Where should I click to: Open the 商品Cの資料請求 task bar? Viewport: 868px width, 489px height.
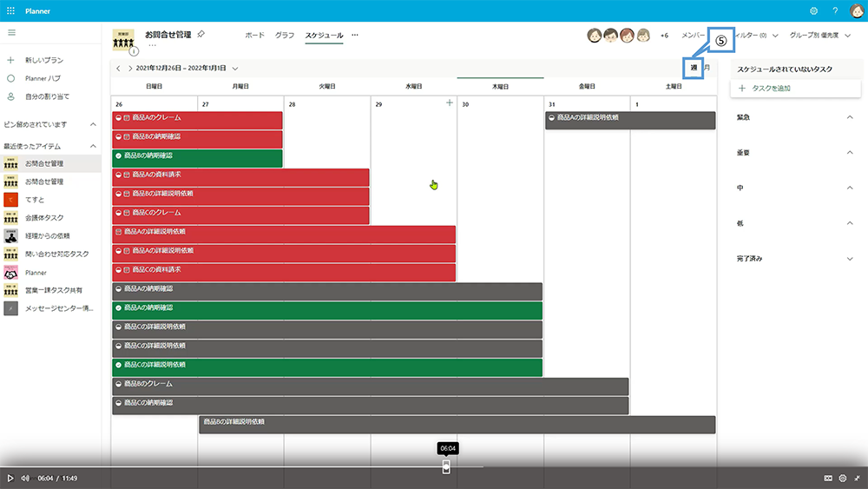[x=284, y=272]
